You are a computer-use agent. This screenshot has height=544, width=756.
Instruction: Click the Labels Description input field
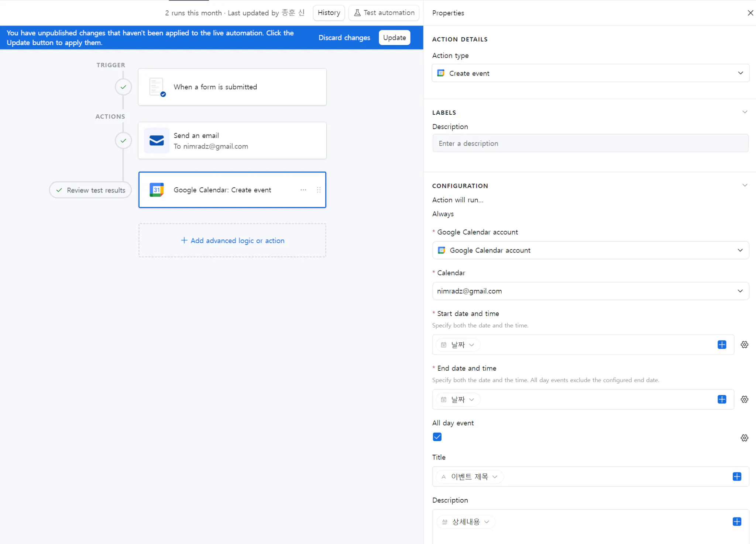coord(590,143)
